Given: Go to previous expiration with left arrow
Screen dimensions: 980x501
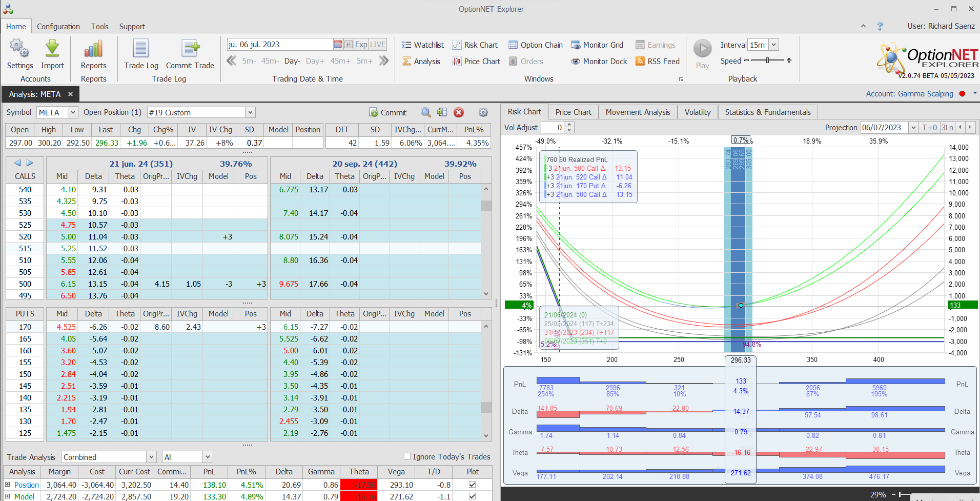Looking at the screenshot, I should (17, 163).
